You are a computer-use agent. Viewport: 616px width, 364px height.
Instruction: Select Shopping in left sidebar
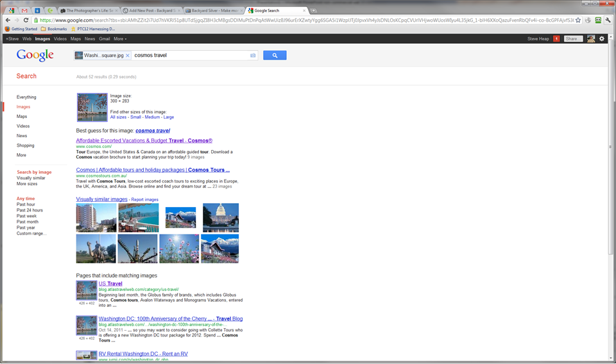pos(26,145)
